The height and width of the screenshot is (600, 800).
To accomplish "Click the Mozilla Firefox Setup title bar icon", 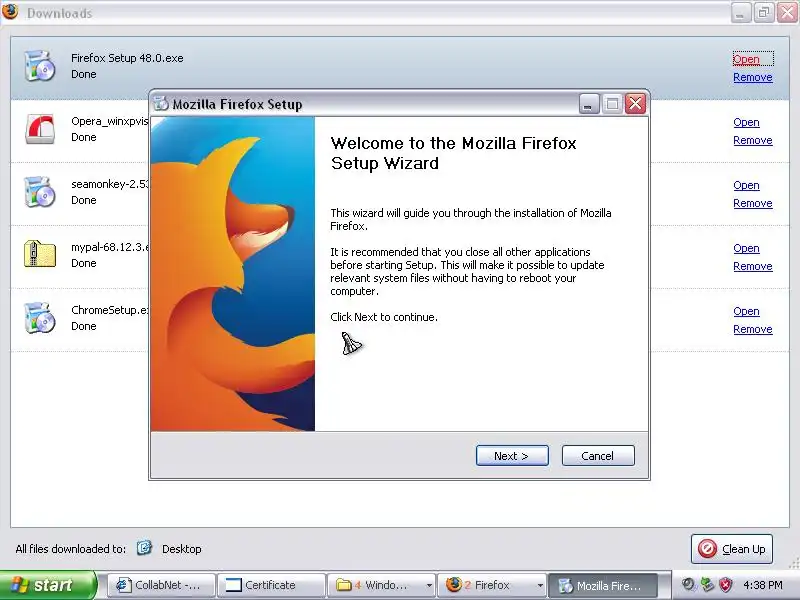I will coord(161,104).
